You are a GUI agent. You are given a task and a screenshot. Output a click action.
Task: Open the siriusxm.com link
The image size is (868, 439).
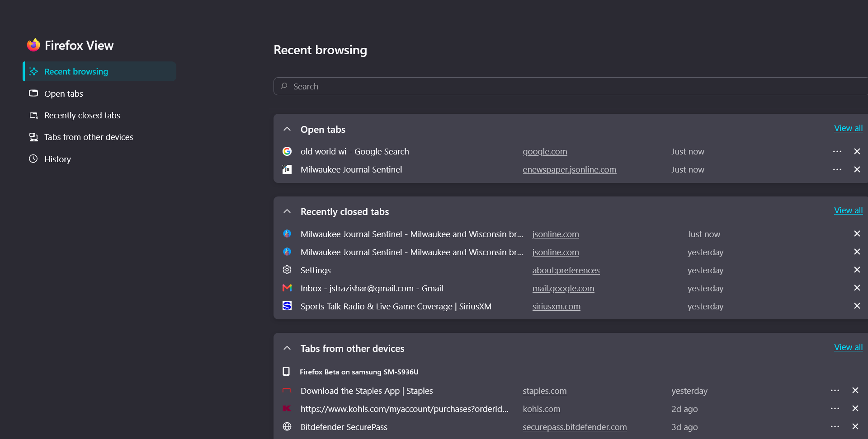557,307
